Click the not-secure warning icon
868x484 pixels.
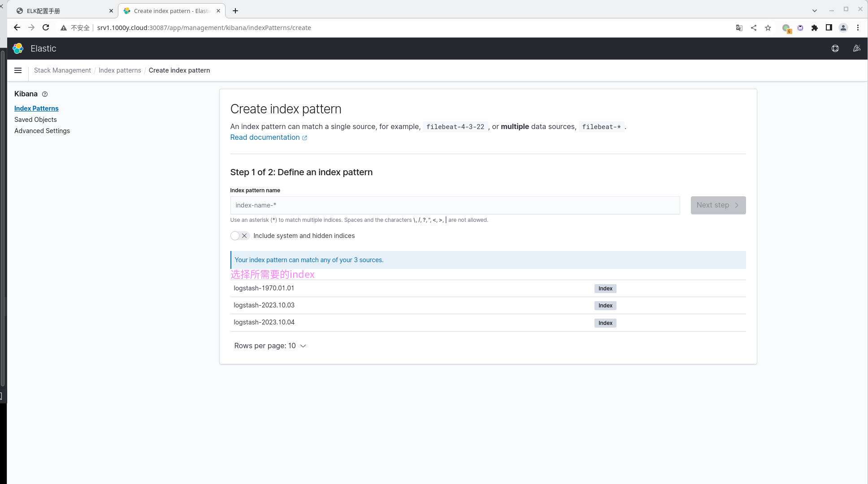[x=64, y=28]
